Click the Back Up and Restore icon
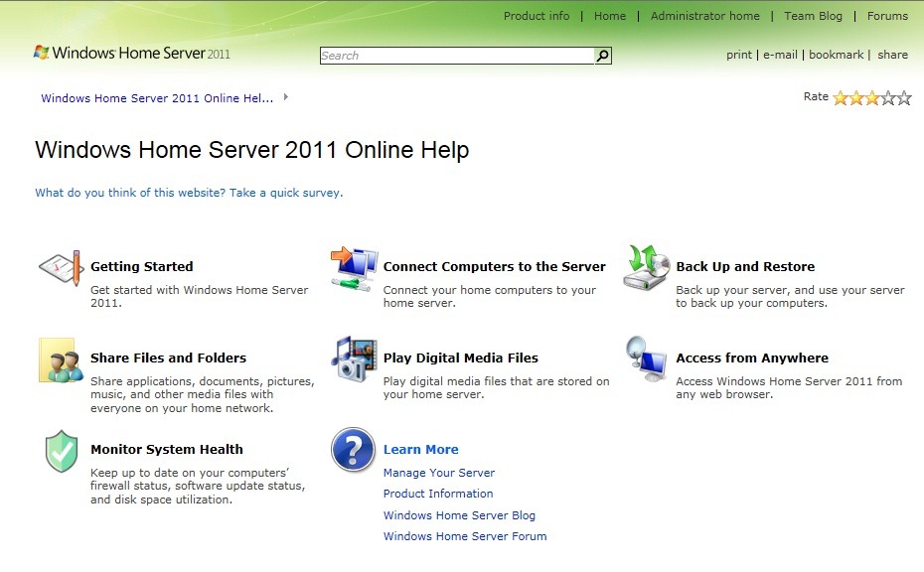Screen dimensions: 924x572 tap(647, 268)
